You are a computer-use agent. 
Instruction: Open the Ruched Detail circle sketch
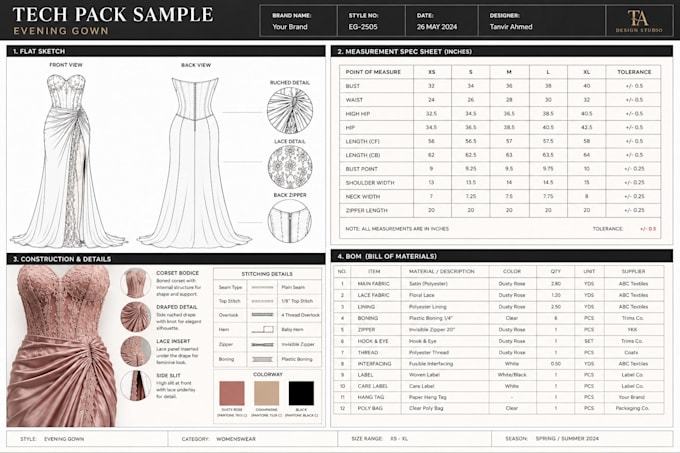point(290,110)
